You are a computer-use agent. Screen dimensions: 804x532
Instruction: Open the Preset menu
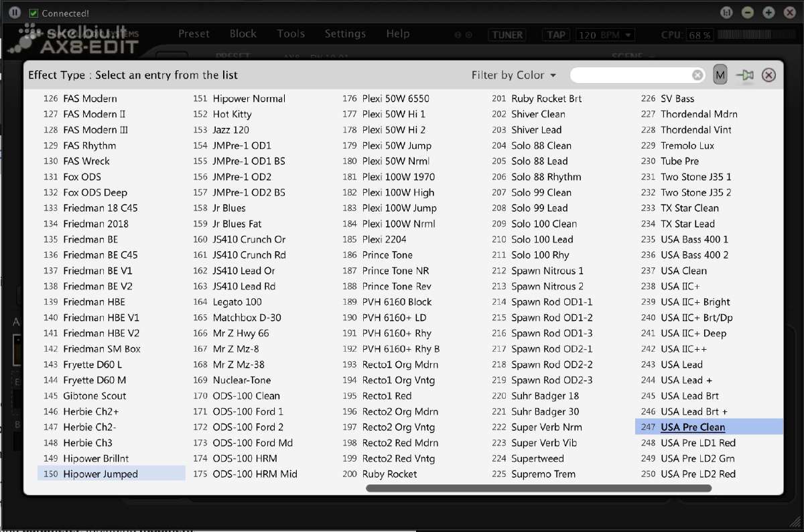point(194,34)
